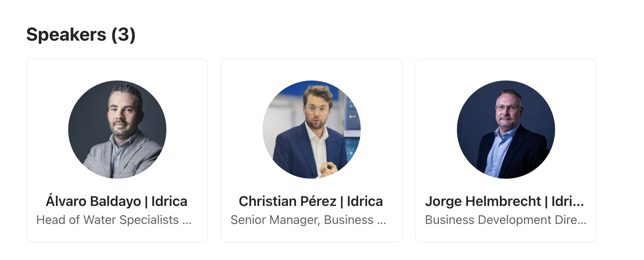Select the "Senior Manager, Business" job title
This screenshot has width=644, height=260.
(x=302, y=220)
